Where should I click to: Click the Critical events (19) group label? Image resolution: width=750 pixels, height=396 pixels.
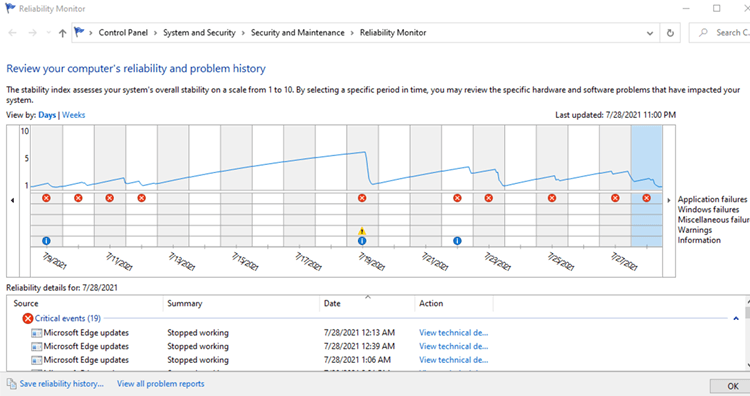[67, 318]
